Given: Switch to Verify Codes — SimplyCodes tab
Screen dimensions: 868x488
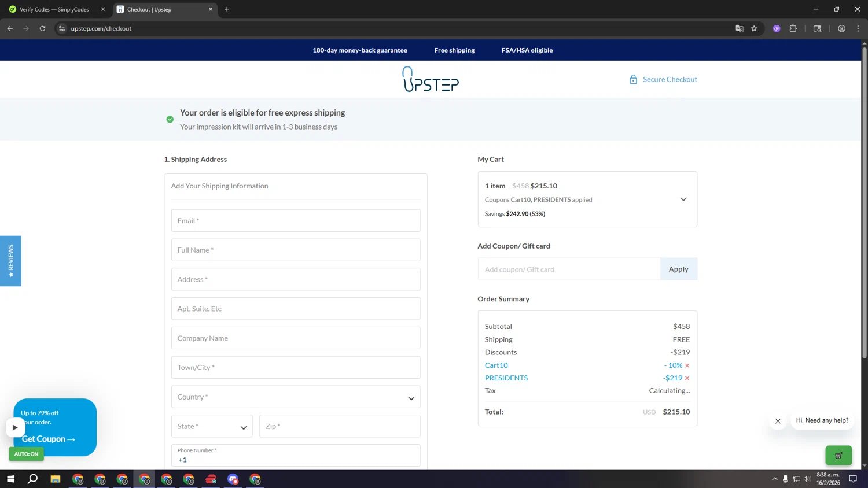Looking at the screenshot, I should (x=54, y=9).
